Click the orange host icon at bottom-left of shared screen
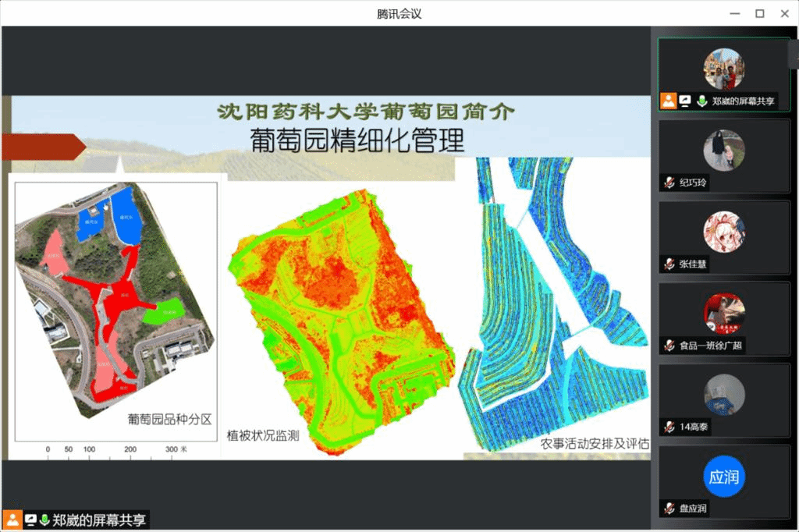The height and width of the screenshot is (532, 799). click(x=12, y=520)
